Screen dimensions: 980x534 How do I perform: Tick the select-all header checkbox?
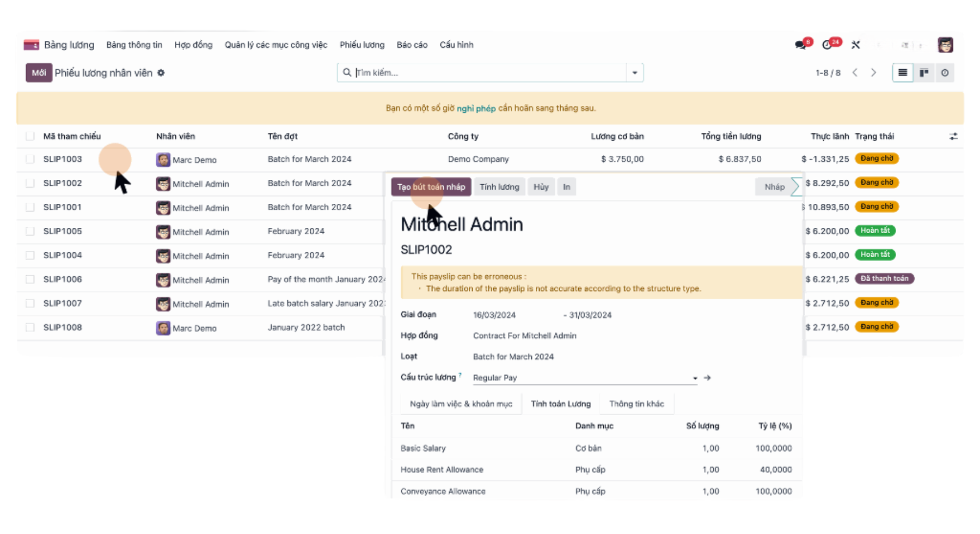click(30, 136)
